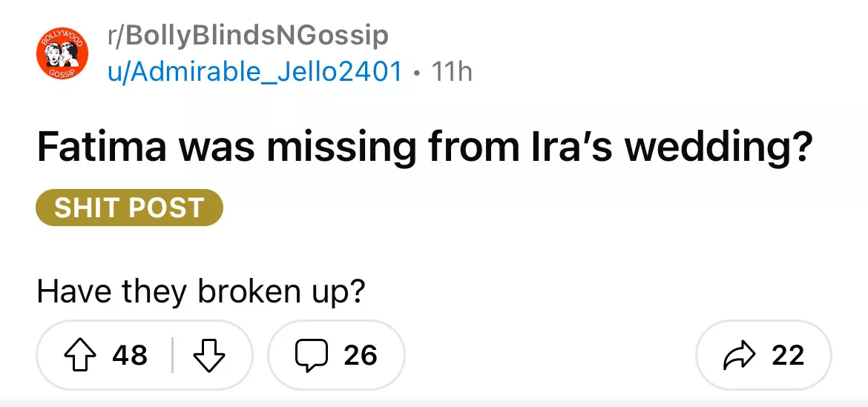
Task: Click the word "POST" on the gold flair
Action: pyautogui.click(x=167, y=208)
